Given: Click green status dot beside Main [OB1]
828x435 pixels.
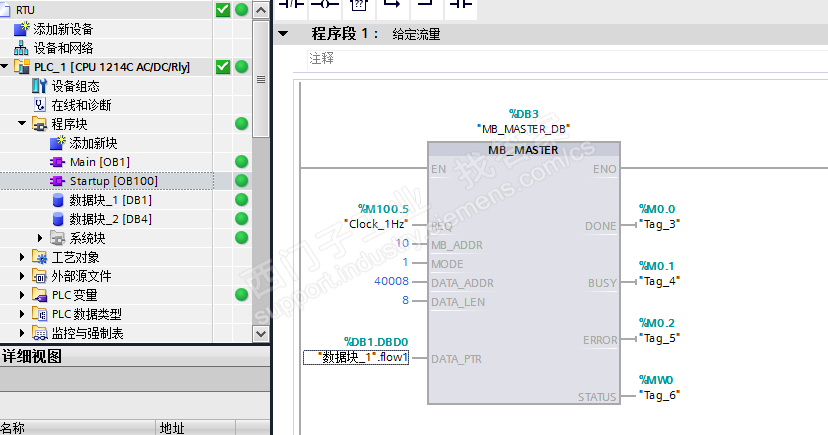Looking at the screenshot, I should (x=241, y=162).
